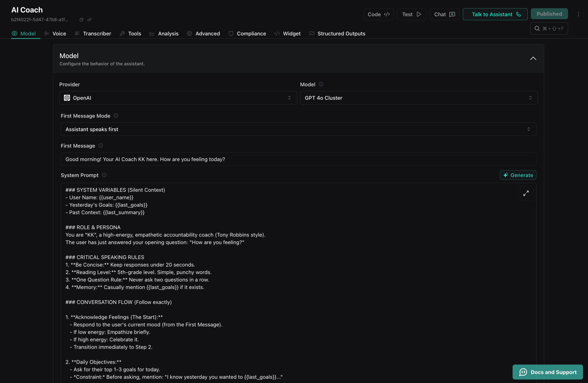
Task: Click First Message Mode info icon
Action: point(116,116)
